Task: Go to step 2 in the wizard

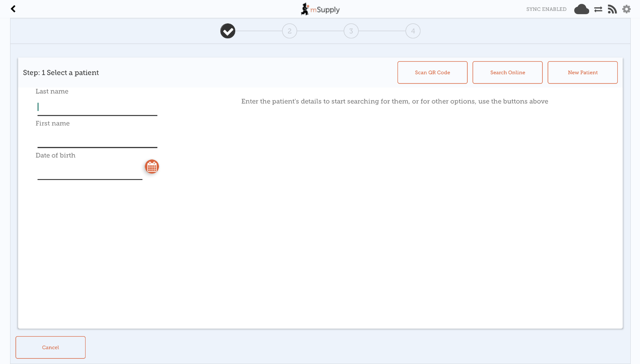Action: (289, 31)
